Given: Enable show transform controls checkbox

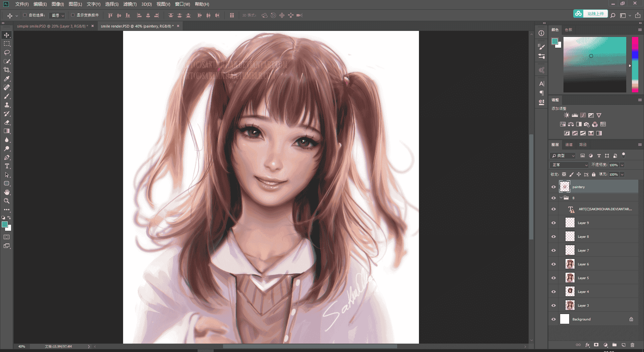Looking at the screenshot, I should 72,15.
